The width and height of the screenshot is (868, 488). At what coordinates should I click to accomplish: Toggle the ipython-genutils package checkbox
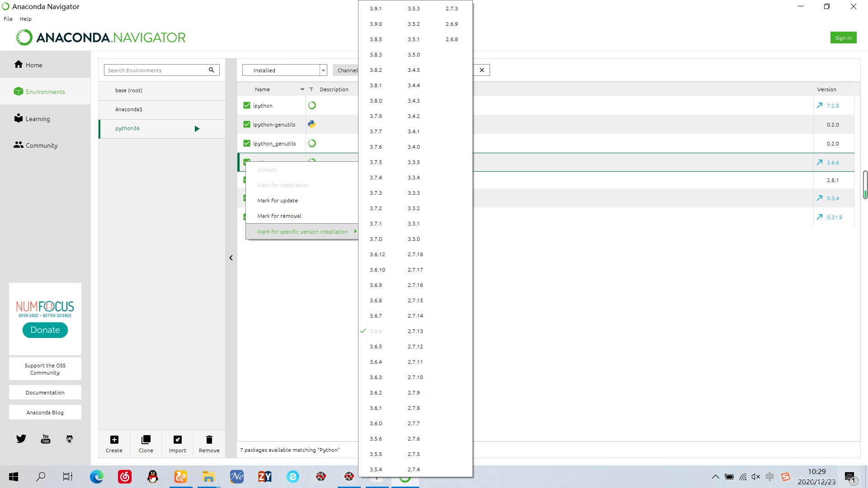coord(247,124)
